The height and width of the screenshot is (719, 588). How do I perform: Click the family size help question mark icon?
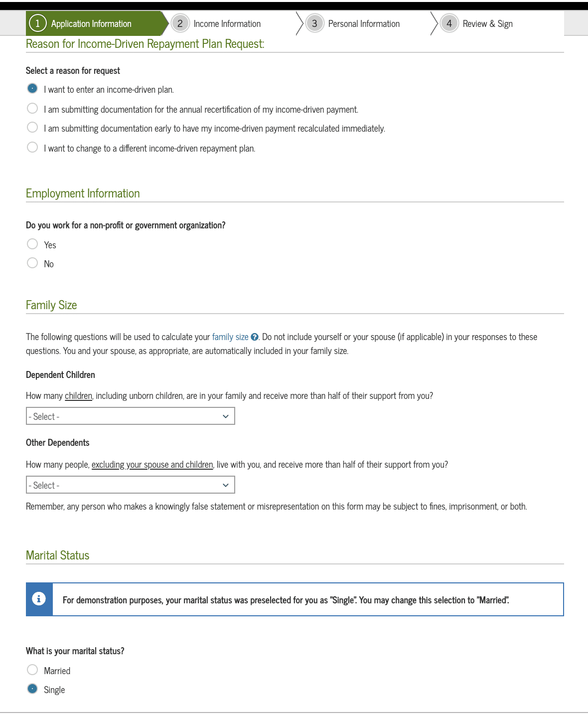tap(254, 337)
